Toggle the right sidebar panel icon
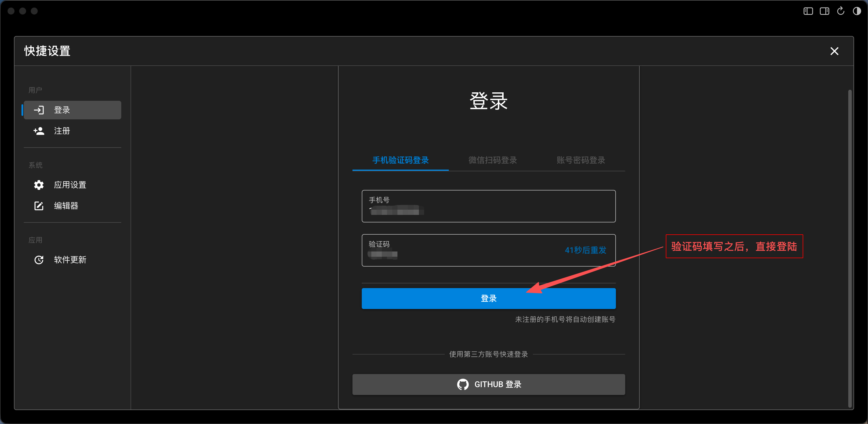The image size is (868, 424). (x=824, y=11)
